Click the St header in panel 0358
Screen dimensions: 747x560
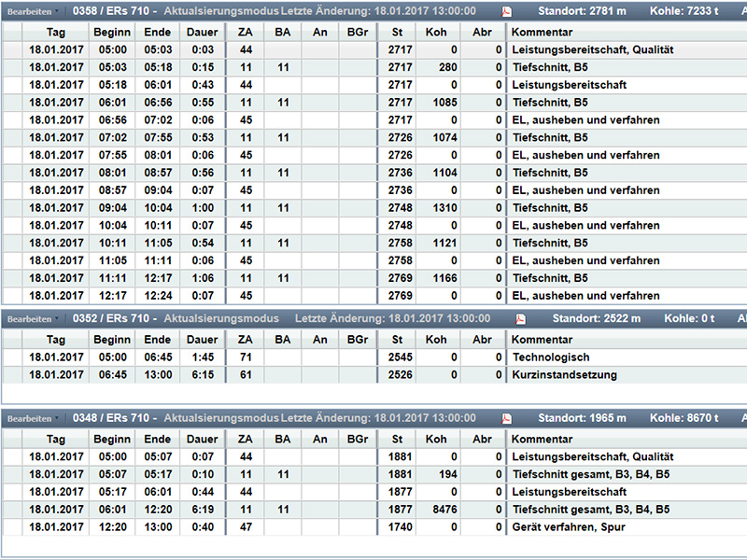pyautogui.click(x=398, y=32)
